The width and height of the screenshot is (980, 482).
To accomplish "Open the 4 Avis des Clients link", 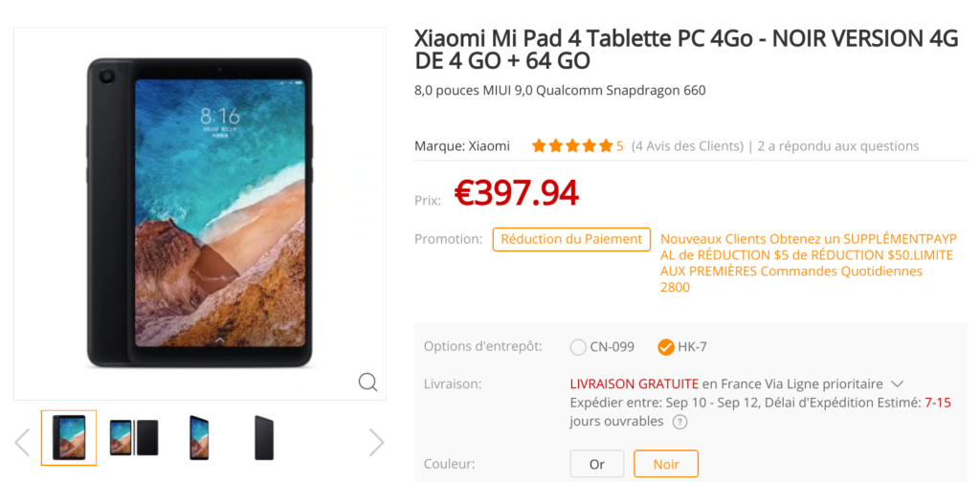I will click(x=687, y=146).
